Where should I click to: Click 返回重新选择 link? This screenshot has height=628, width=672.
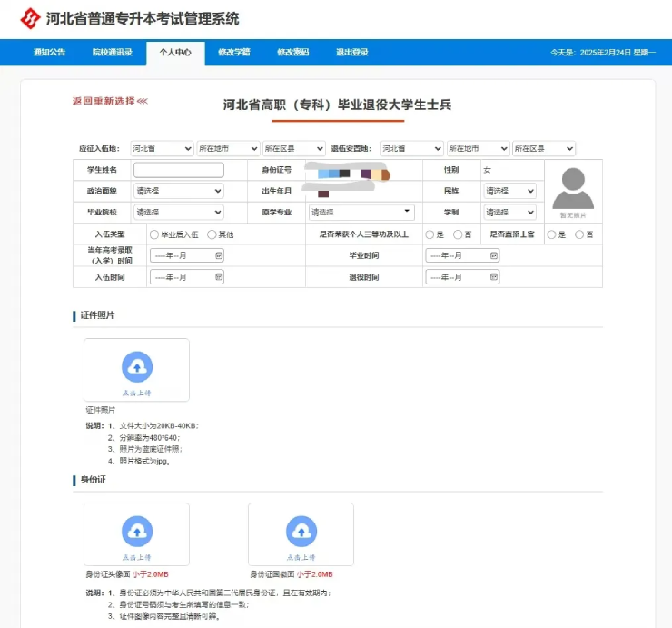click(109, 101)
